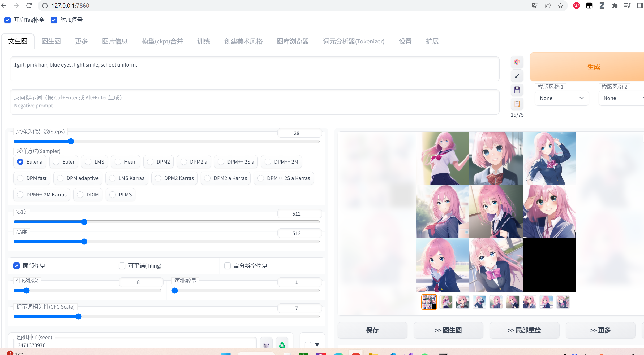Select the Heun sampler
Screen dimensions: 644x355
click(x=126, y=162)
